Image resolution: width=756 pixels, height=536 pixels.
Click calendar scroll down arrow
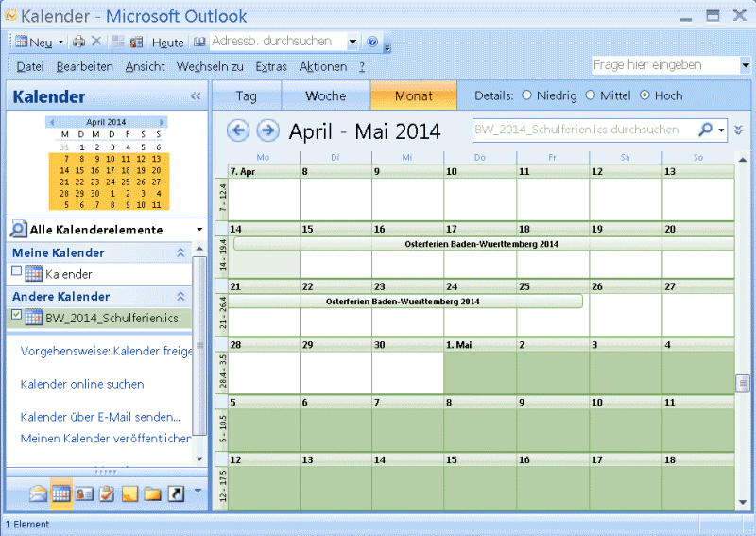(x=743, y=503)
